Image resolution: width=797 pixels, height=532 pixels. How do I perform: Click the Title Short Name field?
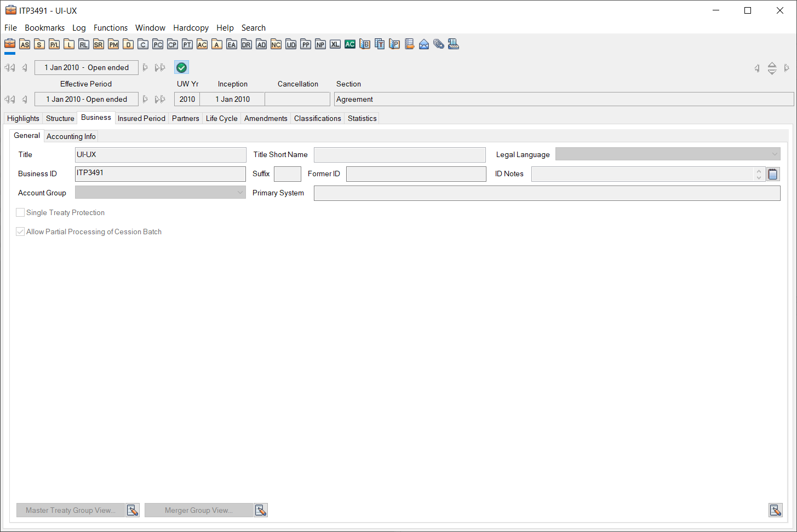(x=399, y=155)
